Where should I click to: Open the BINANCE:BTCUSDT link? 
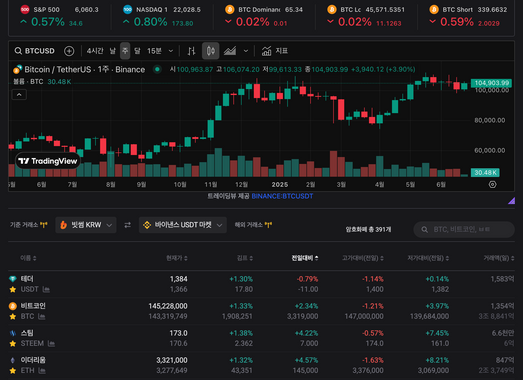[x=282, y=196]
